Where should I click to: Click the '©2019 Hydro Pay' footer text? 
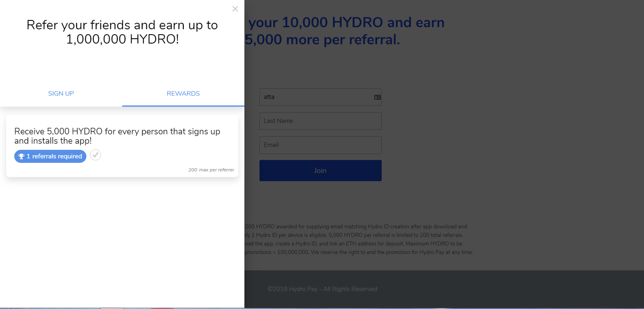coord(322,289)
